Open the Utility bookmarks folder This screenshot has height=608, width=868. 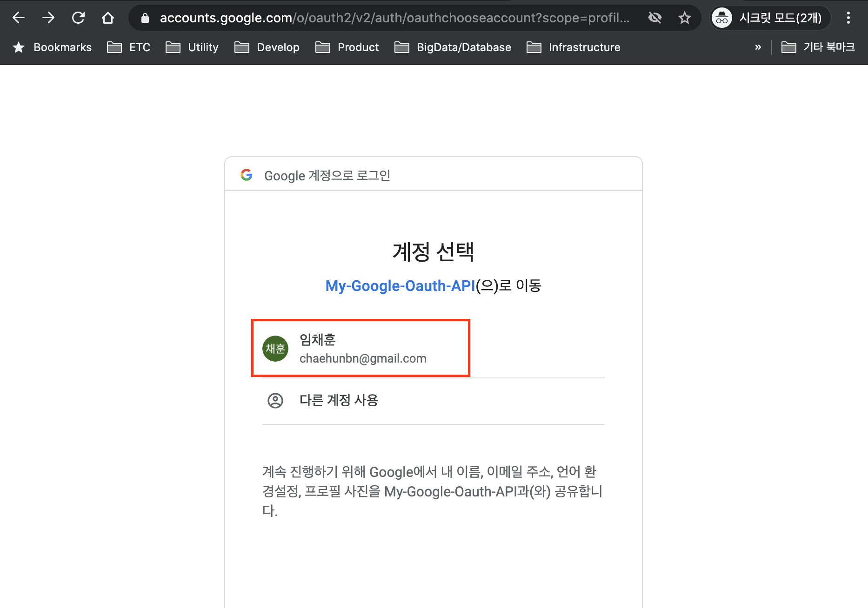pos(192,47)
